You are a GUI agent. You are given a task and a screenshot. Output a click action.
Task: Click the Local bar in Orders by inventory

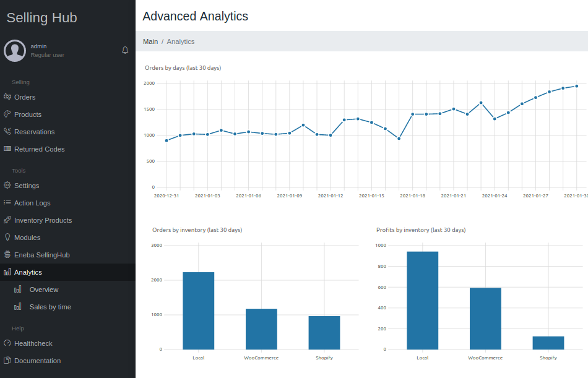click(199, 311)
